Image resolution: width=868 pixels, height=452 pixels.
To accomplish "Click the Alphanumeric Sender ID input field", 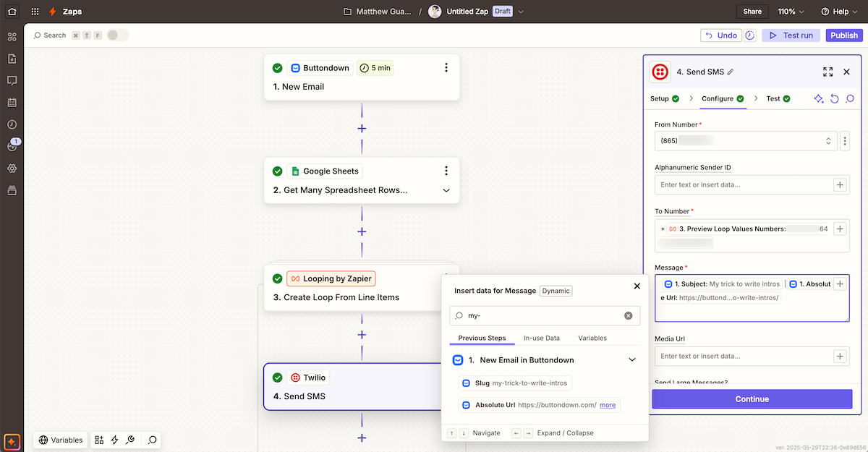I will (742, 185).
